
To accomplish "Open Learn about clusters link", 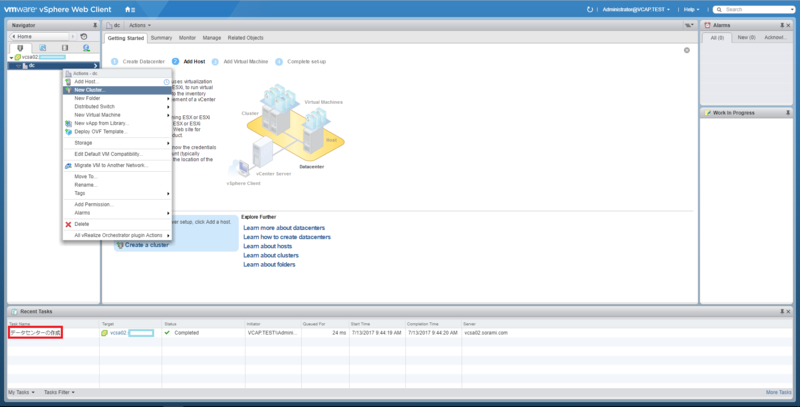I will tap(271, 256).
